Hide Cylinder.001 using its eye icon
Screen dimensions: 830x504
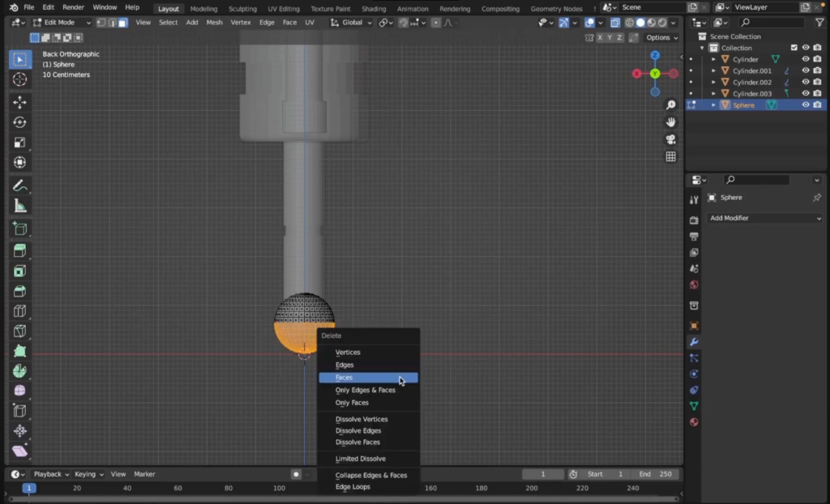click(806, 70)
